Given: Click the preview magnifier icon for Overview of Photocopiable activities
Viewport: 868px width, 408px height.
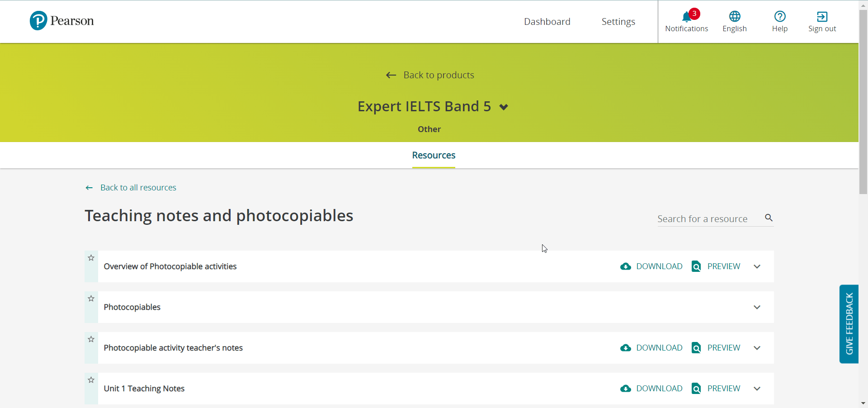Looking at the screenshot, I should [x=696, y=266].
